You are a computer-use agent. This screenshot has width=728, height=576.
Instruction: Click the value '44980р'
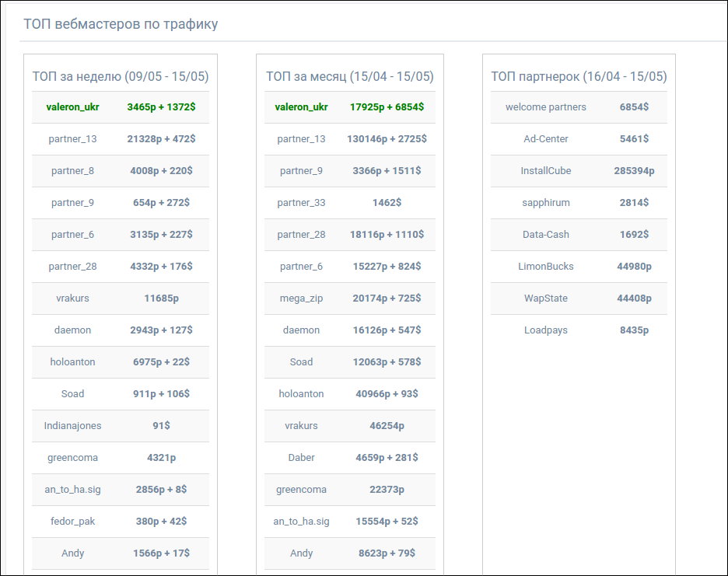tap(634, 267)
